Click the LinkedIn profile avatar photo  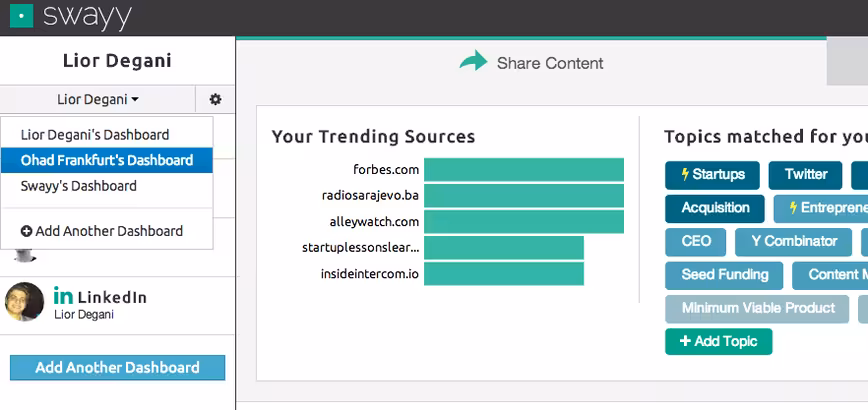tap(24, 302)
